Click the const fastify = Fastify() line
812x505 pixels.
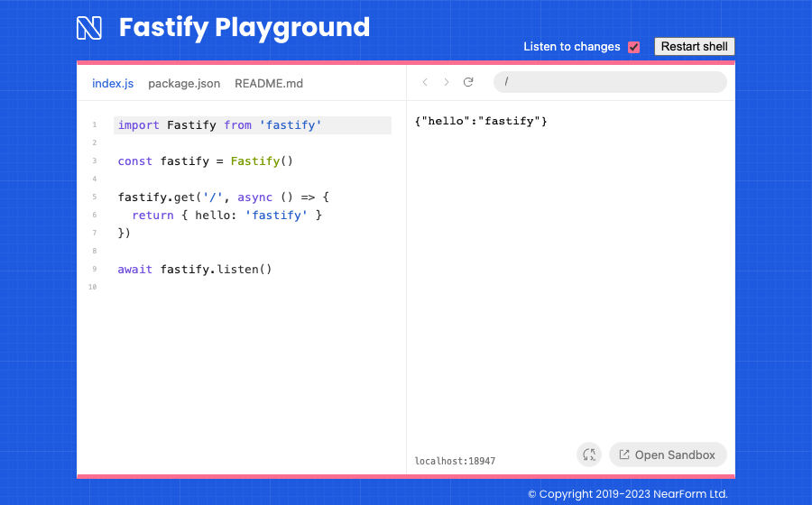[x=205, y=161]
